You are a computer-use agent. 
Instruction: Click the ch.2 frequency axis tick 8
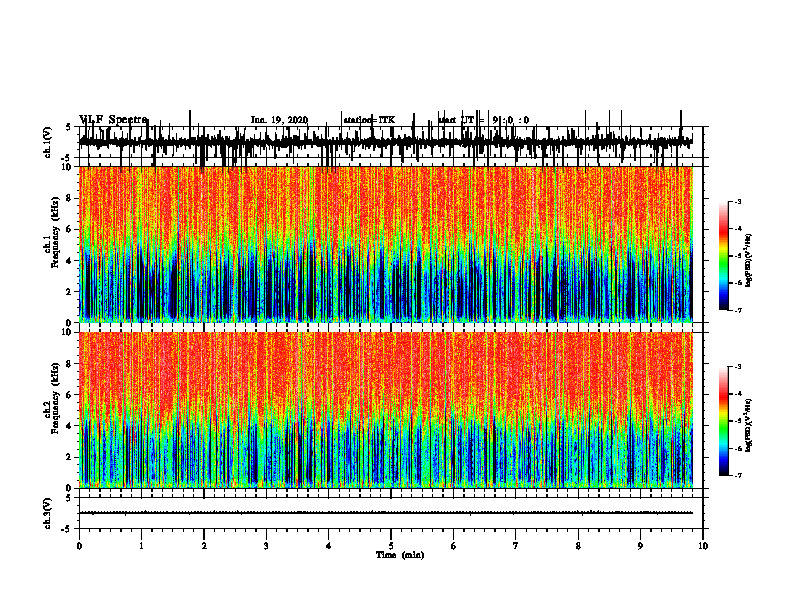[x=69, y=364]
